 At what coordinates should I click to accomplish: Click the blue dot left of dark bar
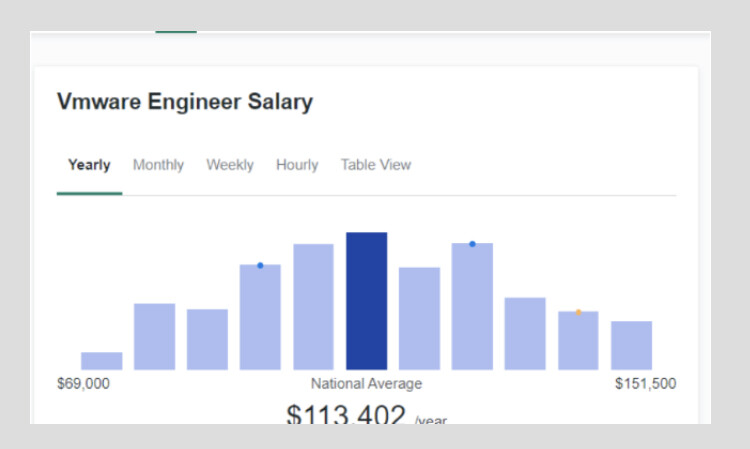(260, 265)
